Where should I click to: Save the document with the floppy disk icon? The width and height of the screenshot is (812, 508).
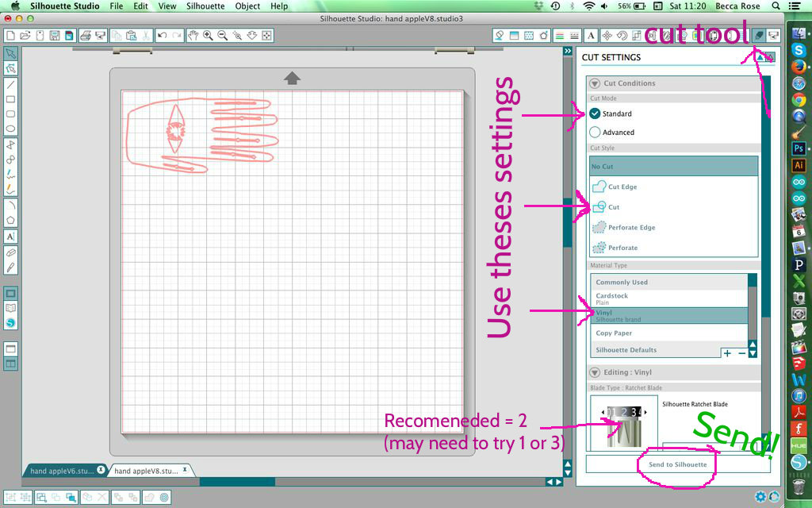pos(55,35)
